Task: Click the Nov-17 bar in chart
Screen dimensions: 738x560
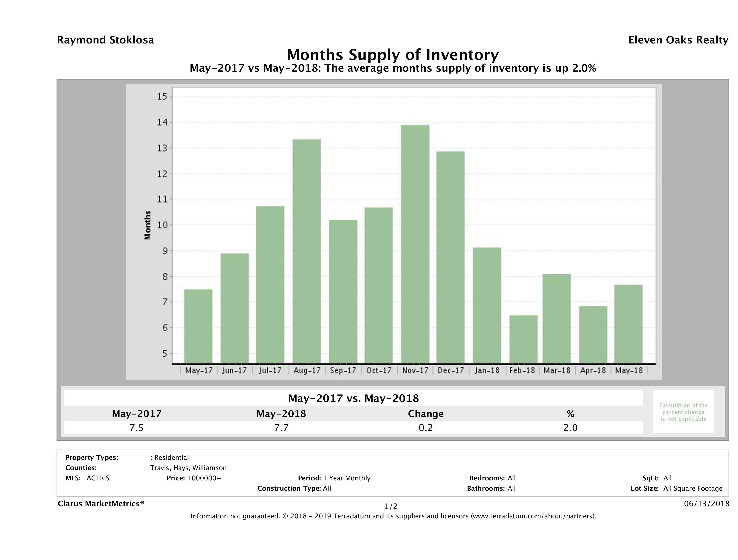Action: point(415,244)
